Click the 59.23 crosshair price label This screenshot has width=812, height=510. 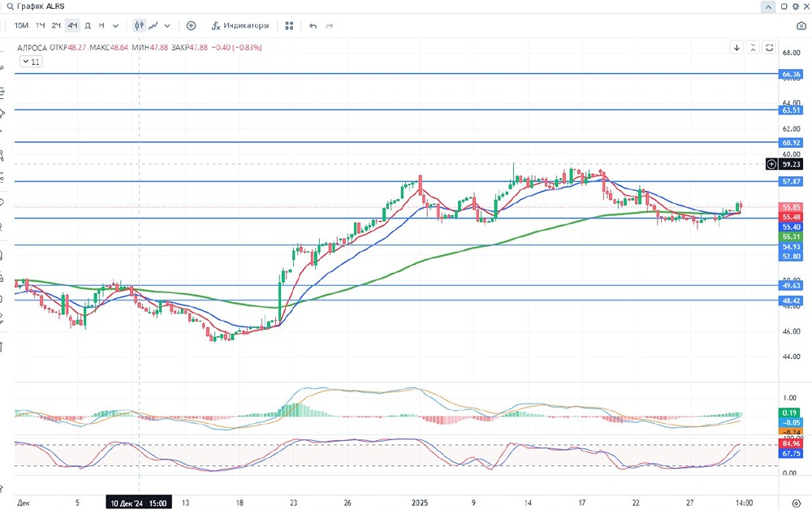791,164
